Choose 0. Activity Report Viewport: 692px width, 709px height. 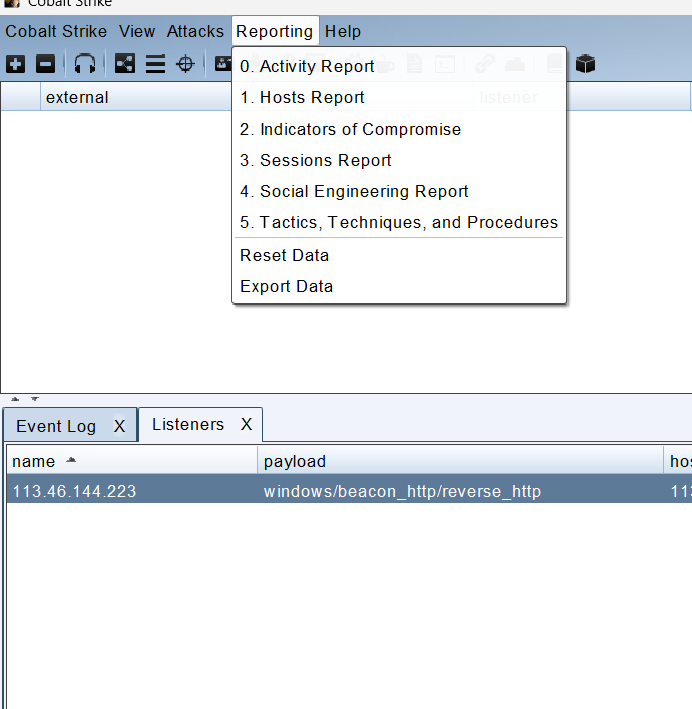click(399, 66)
